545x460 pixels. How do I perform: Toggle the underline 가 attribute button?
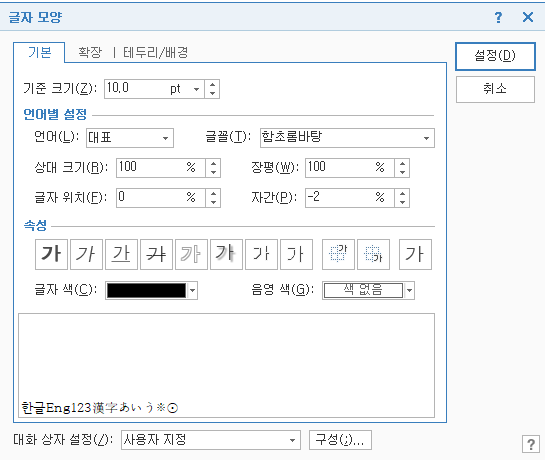pyautogui.click(x=121, y=254)
